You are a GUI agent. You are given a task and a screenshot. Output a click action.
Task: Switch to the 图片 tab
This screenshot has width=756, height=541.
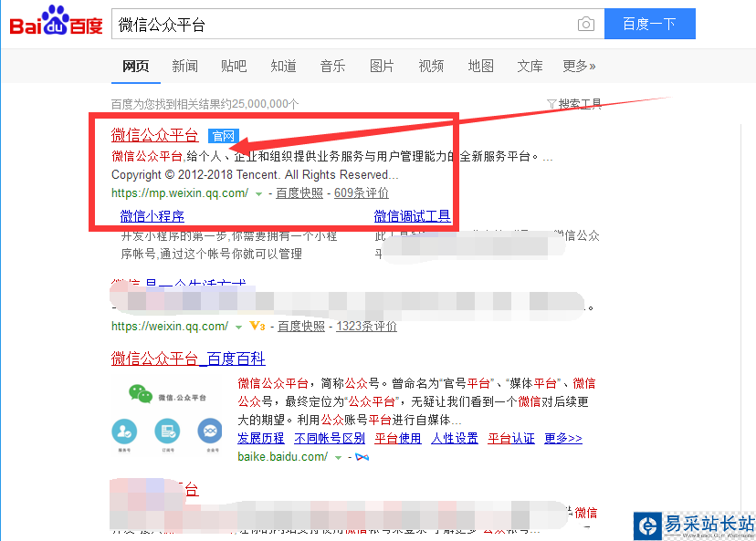click(382, 66)
